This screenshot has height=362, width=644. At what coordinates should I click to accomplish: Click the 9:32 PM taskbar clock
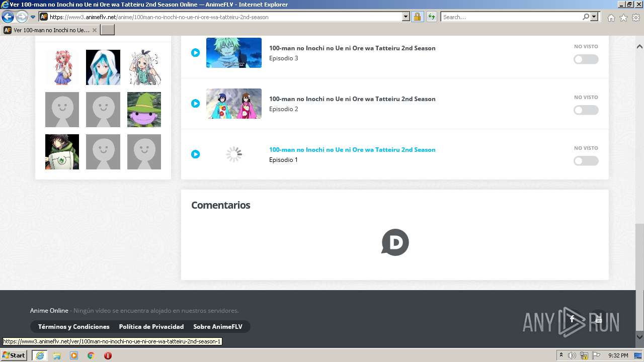tap(618, 355)
